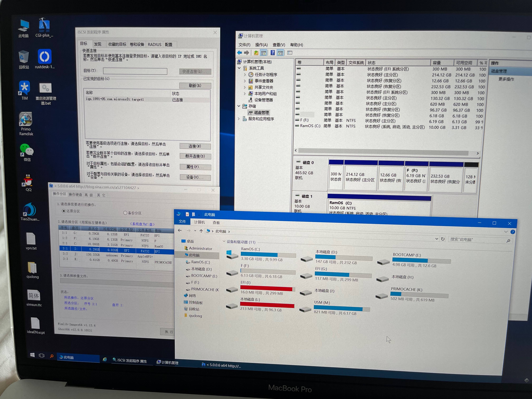Select the 还原分区 radio button
This screenshot has height=399, width=532.
(64, 211)
